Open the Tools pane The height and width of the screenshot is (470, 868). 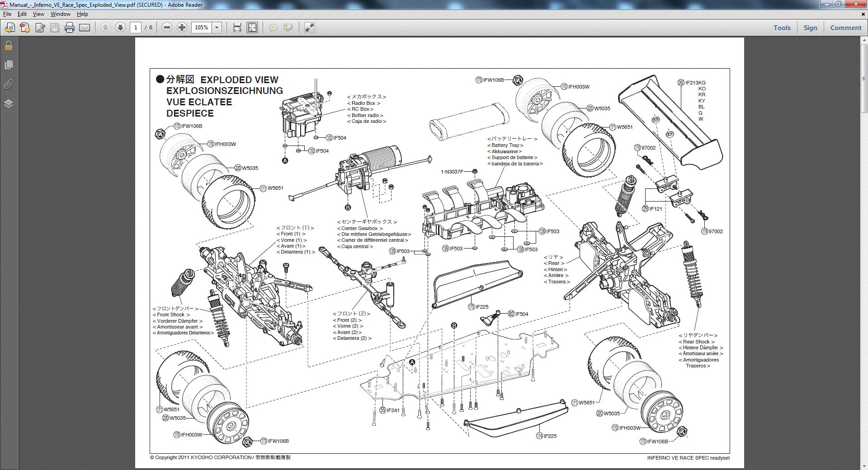[x=782, y=28]
